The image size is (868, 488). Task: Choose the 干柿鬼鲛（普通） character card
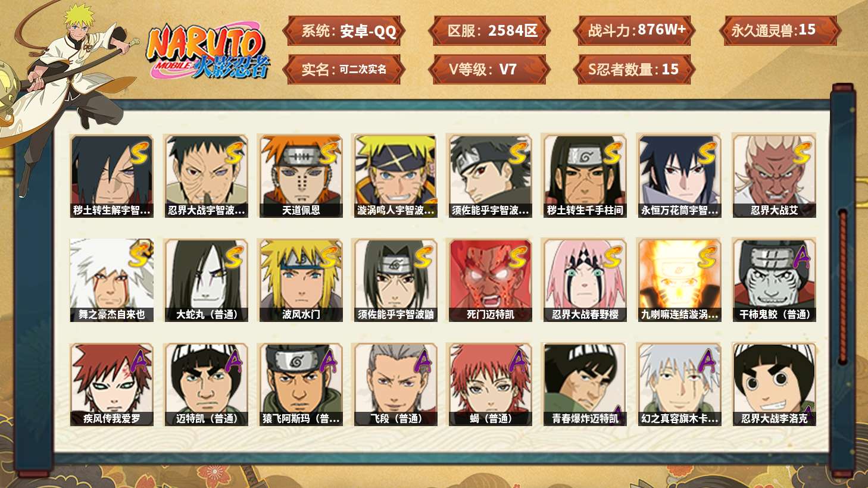point(774,280)
